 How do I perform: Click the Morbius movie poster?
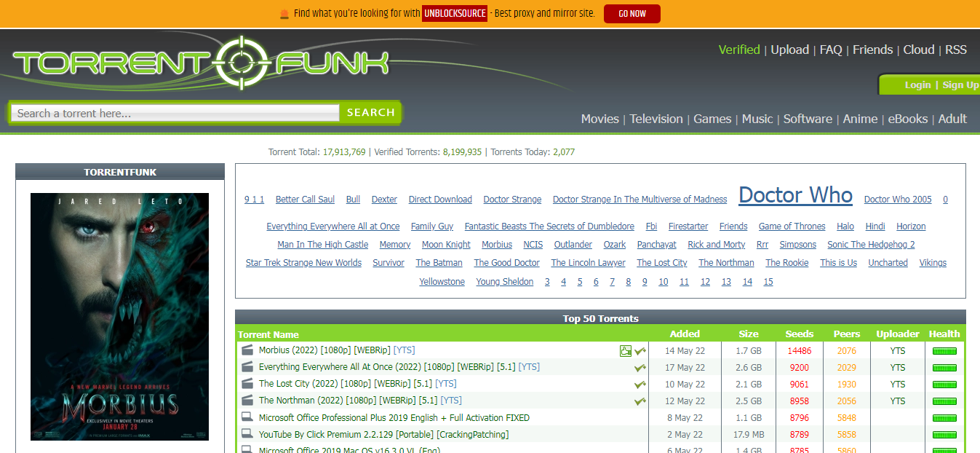tap(119, 317)
